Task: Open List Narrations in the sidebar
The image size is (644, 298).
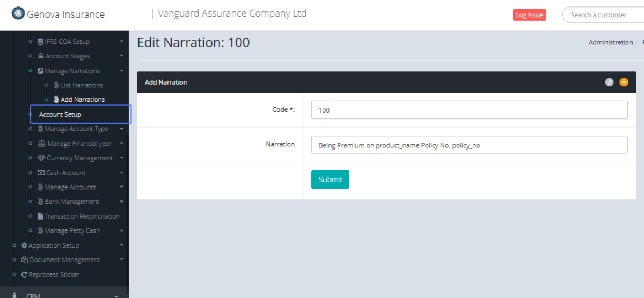Action: click(81, 85)
